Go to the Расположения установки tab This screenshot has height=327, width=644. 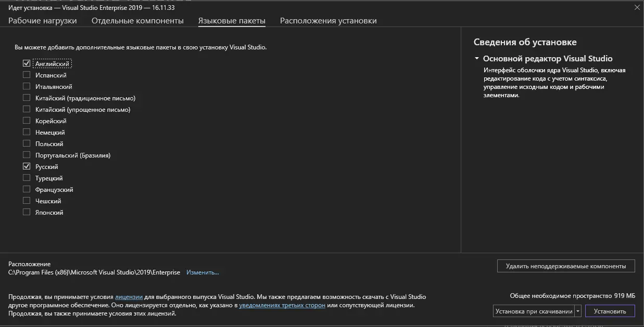(x=328, y=21)
